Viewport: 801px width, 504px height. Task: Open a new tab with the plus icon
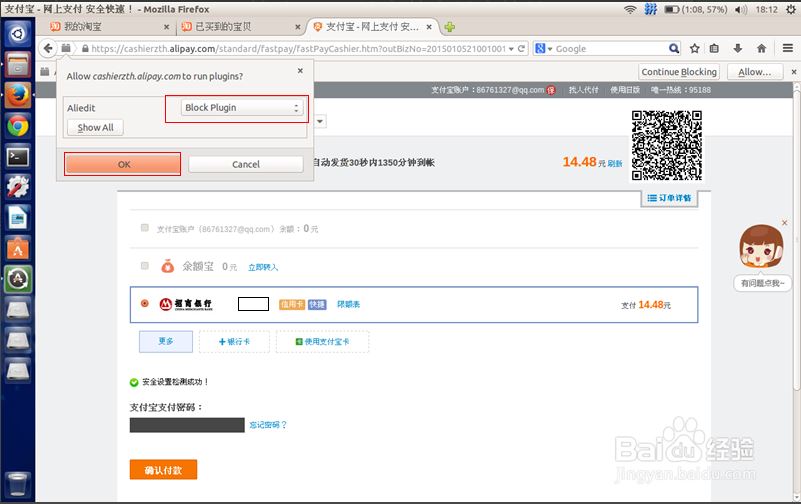[450, 27]
